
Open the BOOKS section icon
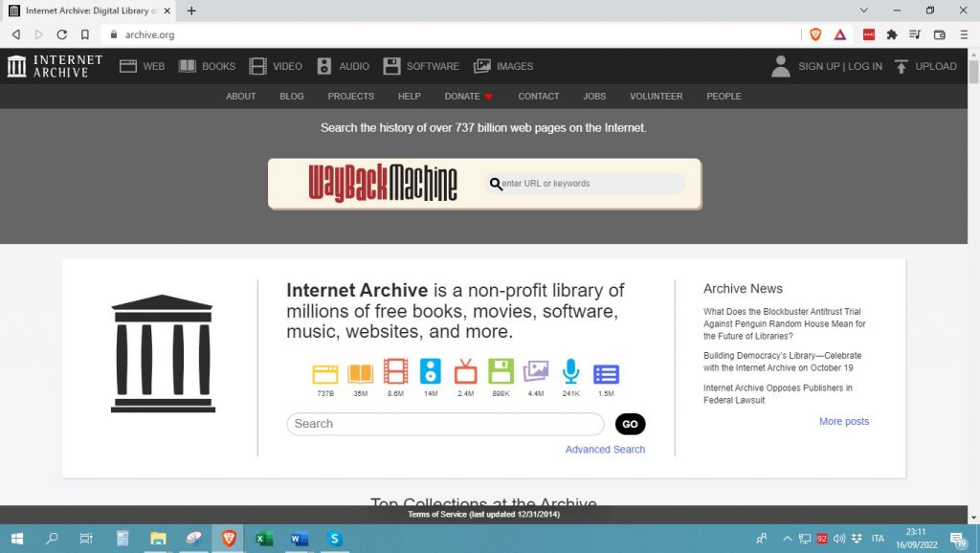point(189,66)
